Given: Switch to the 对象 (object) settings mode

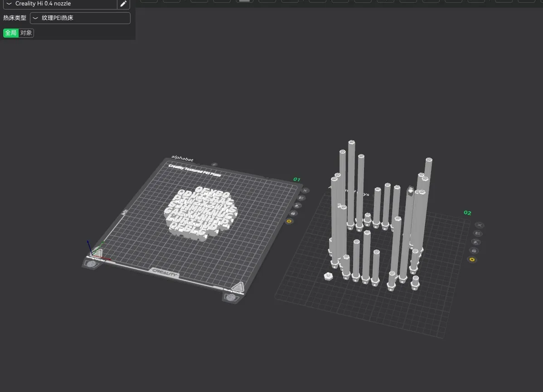Looking at the screenshot, I should [x=26, y=33].
